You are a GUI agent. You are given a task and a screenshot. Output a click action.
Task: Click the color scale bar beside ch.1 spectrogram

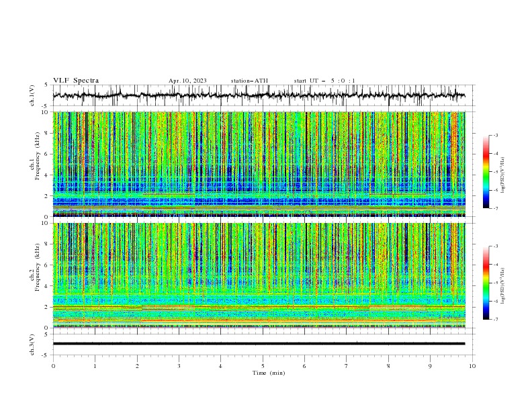coord(486,172)
